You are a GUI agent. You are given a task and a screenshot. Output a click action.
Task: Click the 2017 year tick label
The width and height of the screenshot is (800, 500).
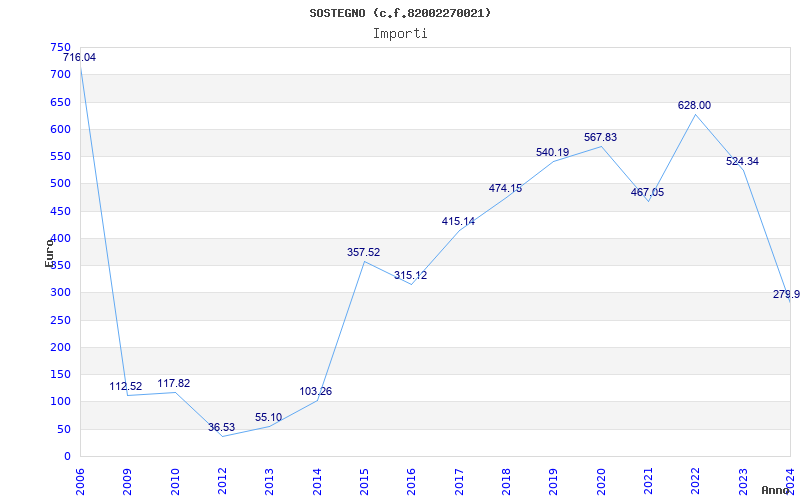pos(459,482)
